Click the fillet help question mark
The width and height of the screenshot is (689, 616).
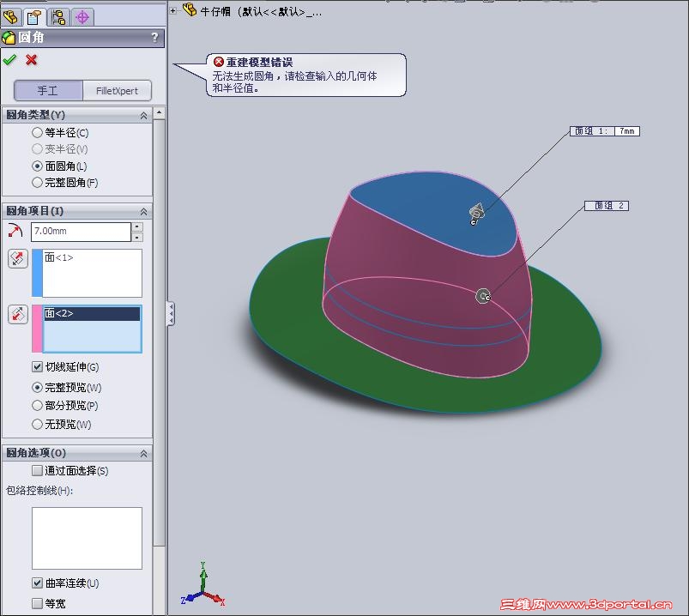(154, 38)
